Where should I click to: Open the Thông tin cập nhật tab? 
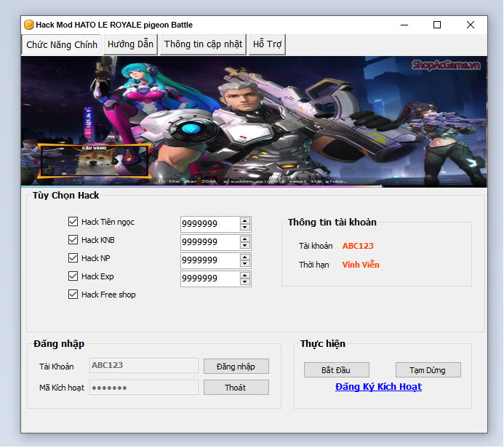[x=203, y=44]
